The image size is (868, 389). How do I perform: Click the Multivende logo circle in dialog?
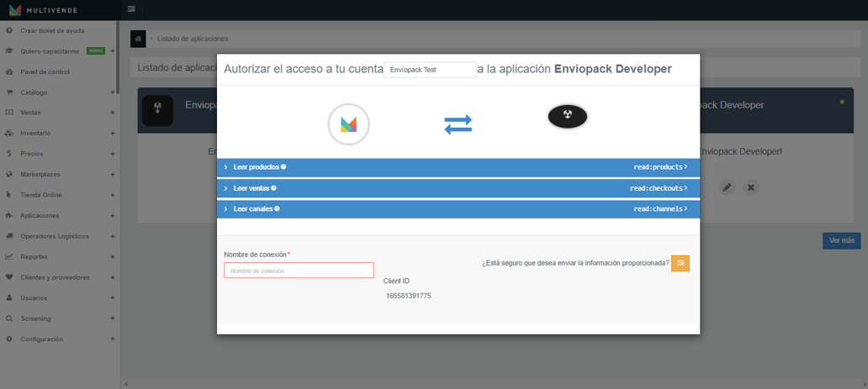coord(349,124)
